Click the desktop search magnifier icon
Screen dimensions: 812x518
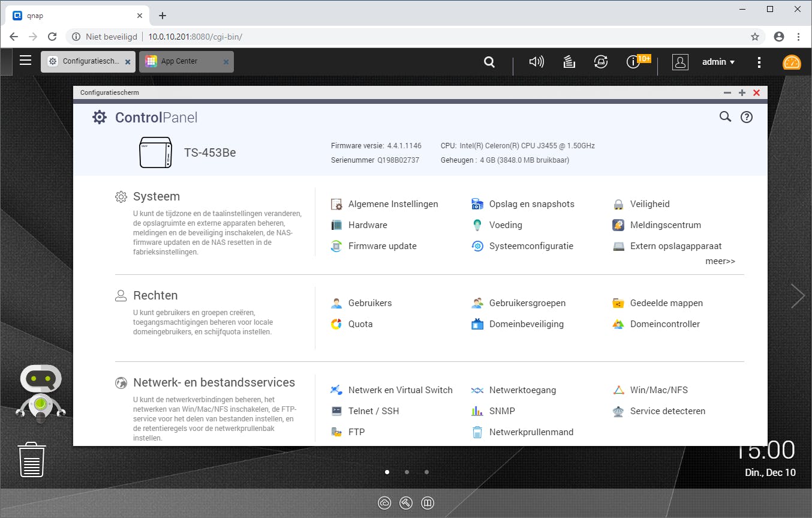(489, 62)
